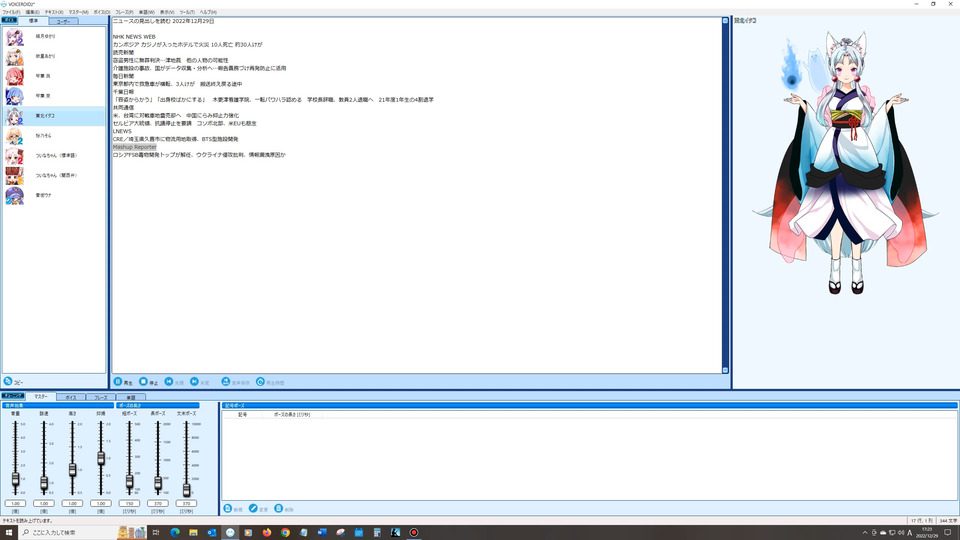960x540 pixels.
Task: Open File Explorer from the taskbar
Action: 193,533
